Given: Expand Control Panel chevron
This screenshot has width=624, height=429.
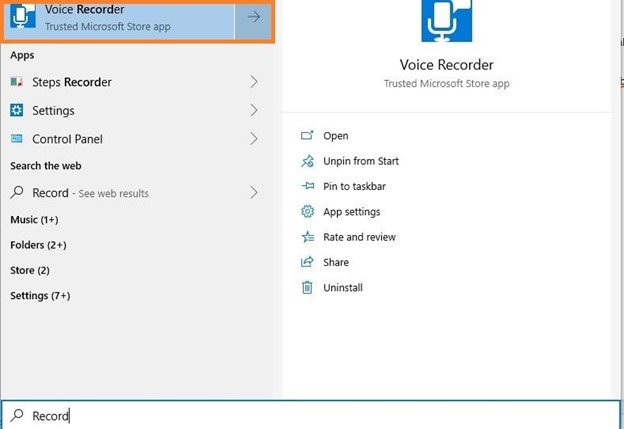Looking at the screenshot, I should (x=254, y=139).
